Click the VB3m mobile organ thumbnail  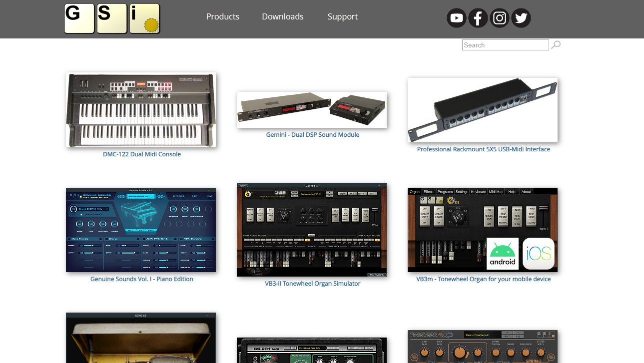click(483, 230)
